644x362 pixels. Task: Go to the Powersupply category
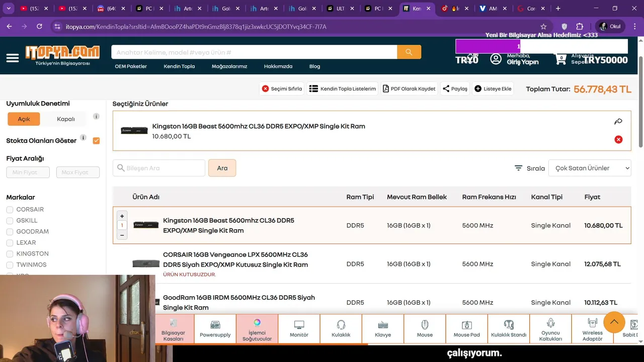(215, 329)
